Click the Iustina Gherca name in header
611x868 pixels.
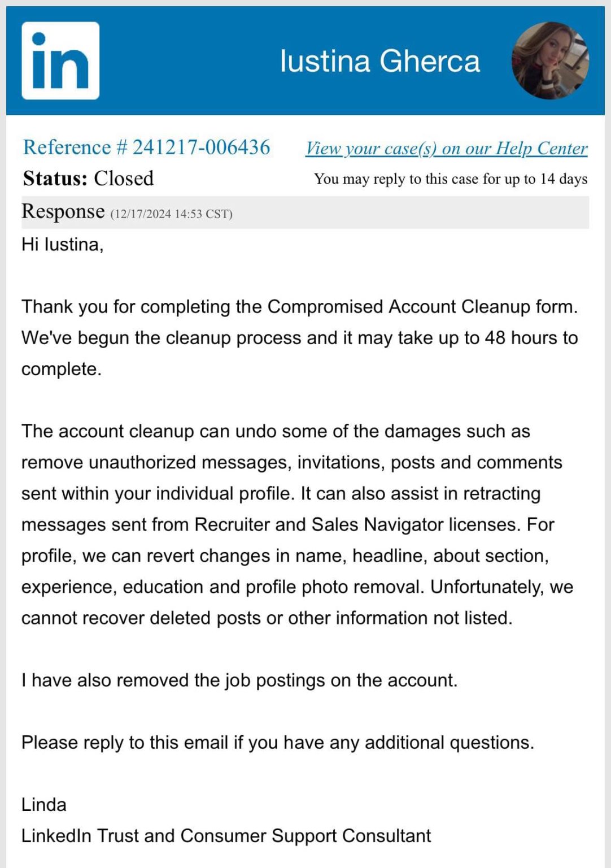379,61
